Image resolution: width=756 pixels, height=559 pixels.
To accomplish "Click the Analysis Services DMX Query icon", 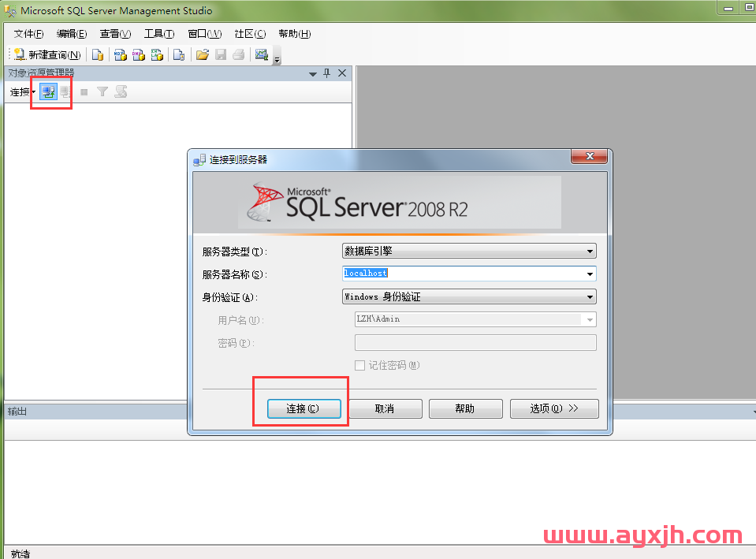I will pyautogui.click(x=139, y=54).
